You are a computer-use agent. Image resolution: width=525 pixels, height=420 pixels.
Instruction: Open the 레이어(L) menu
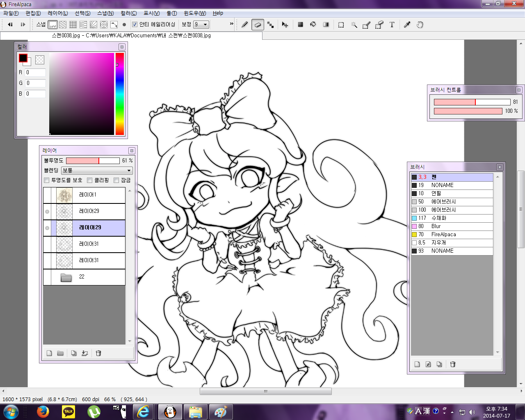click(58, 13)
